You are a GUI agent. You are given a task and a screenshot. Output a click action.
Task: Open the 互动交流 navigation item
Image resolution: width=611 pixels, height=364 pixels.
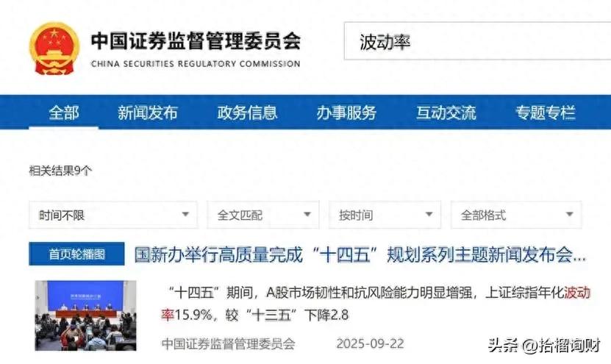(446, 113)
